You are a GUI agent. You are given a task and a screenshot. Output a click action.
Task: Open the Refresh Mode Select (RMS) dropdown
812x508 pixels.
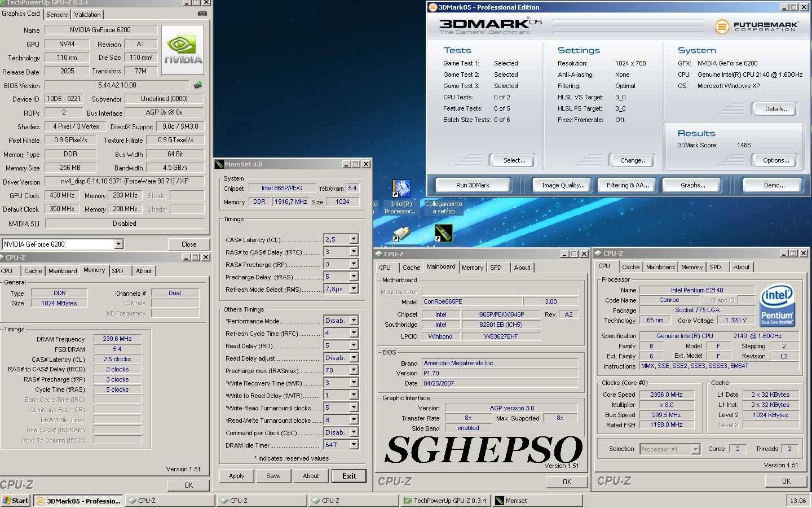pos(354,289)
